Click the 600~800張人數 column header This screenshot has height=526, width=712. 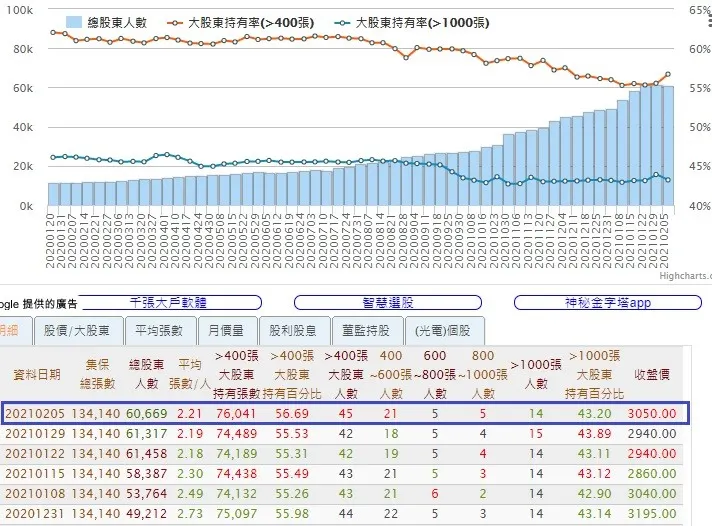(435, 375)
